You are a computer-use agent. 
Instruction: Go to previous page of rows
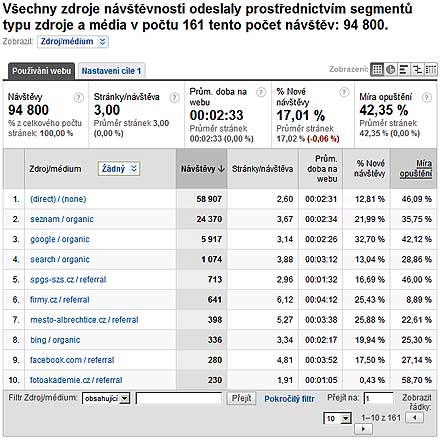(414, 417)
